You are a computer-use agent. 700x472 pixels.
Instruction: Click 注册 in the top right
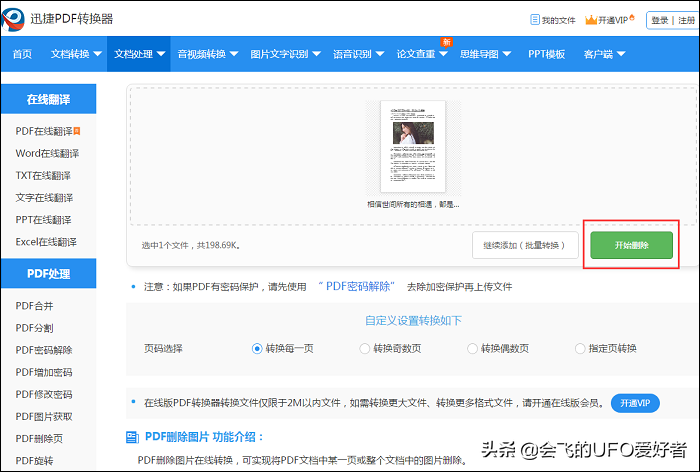(x=686, y=20)
